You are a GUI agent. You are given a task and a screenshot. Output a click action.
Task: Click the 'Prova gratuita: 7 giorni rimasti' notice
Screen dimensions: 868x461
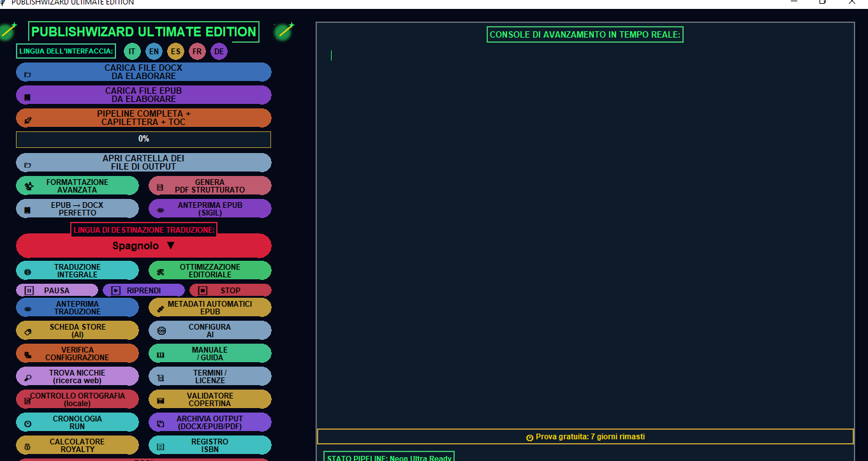(x=585, y=437)
